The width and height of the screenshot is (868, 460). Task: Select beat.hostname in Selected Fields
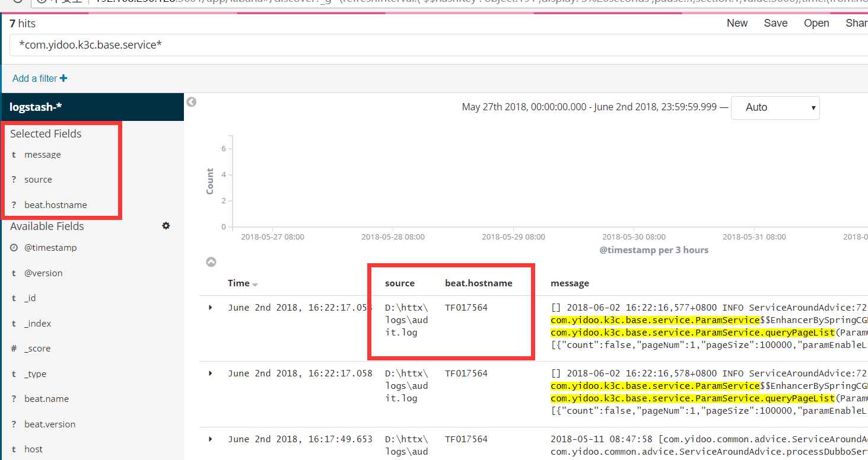(56, 205)
